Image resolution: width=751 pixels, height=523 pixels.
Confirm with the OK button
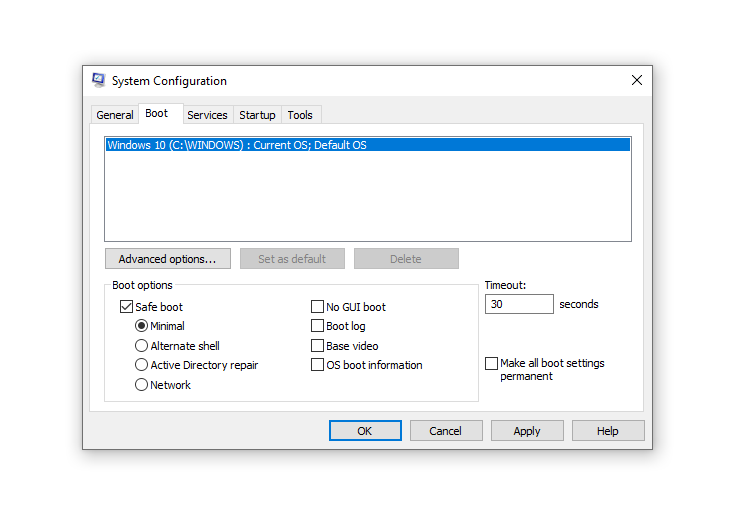point(365,431)
